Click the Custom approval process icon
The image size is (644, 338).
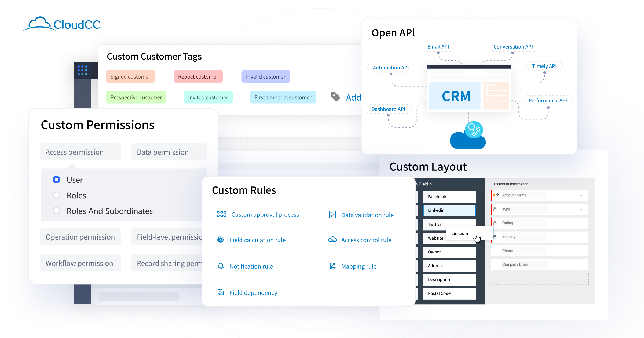221,214
